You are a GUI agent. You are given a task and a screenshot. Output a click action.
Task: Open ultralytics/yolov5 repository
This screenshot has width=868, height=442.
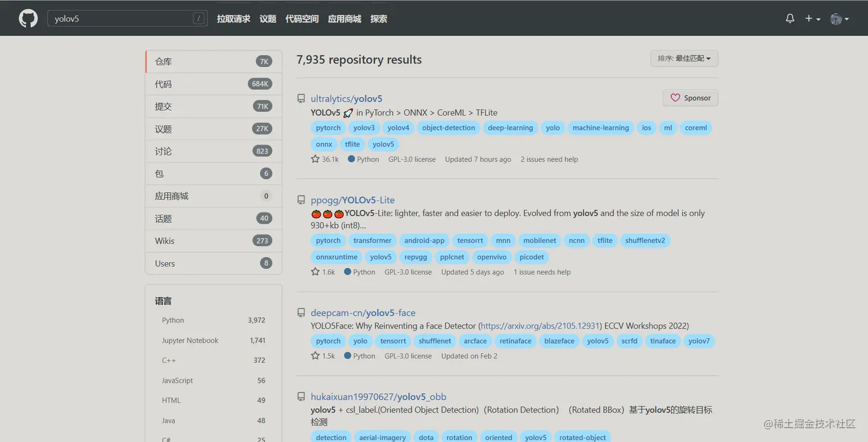coord(346,99)
